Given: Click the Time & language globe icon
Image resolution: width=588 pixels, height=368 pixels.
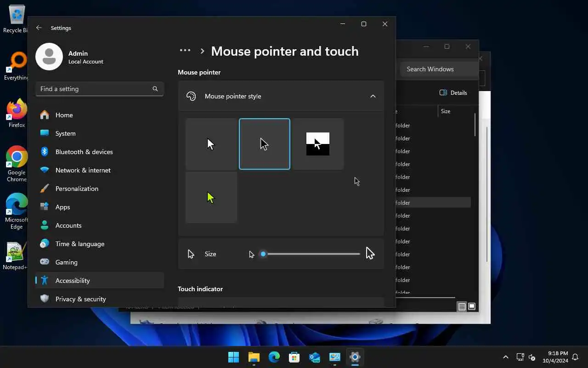Looking at the screenshot, I should click(x=45, y=244).
